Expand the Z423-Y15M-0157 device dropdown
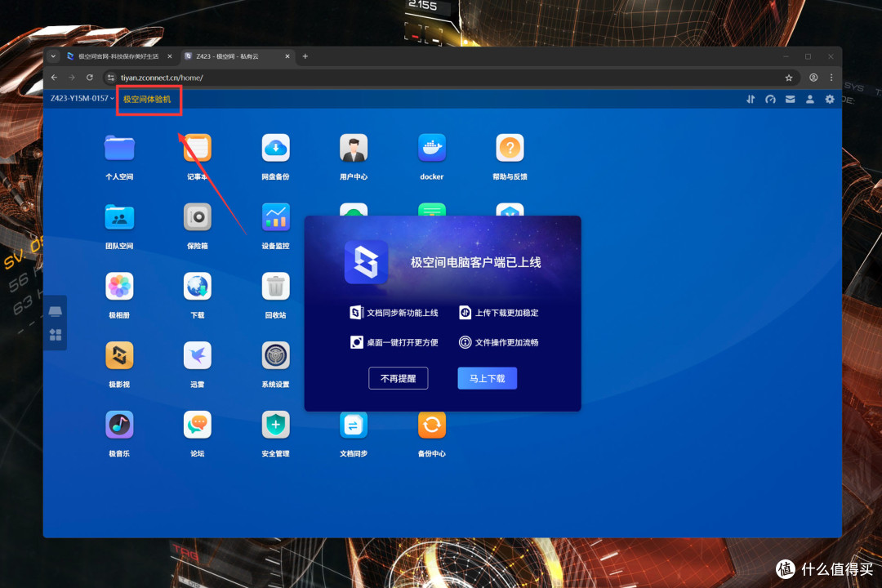This screenshot has height=588, width=882. click(82, 99)
